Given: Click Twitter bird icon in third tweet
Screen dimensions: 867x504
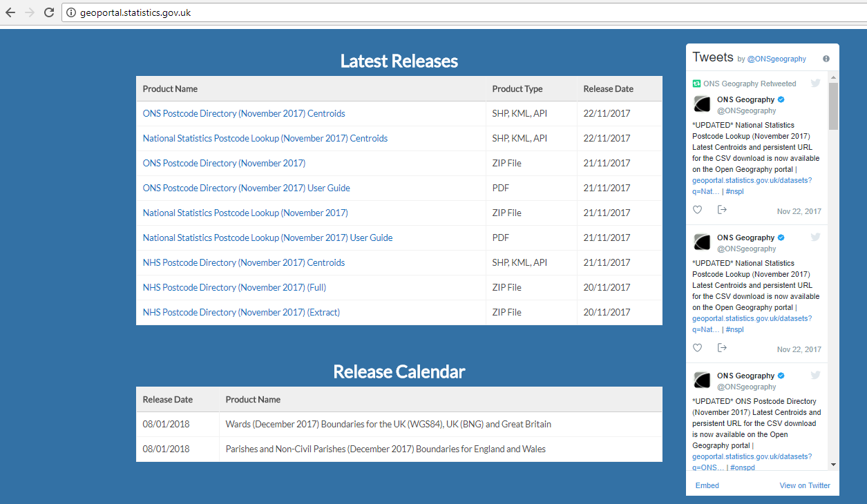Looking at the screenshot, I should [x=816, y=376].
